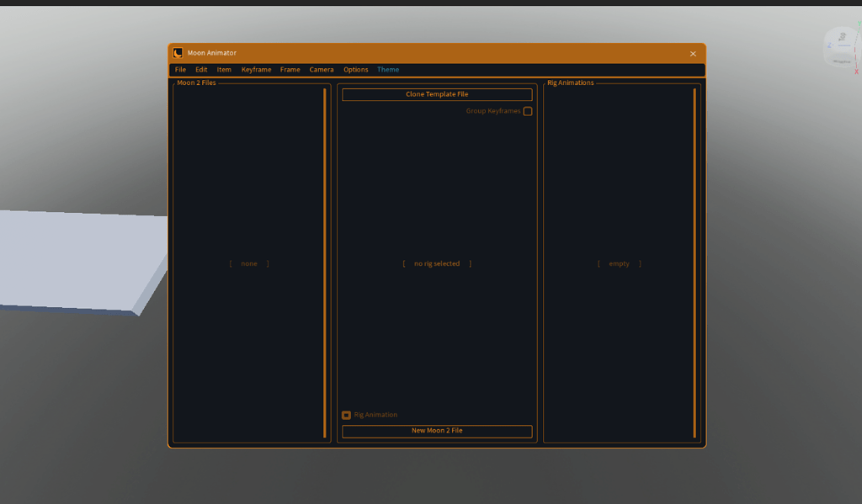Open the Options menu

tap(355, 69)
